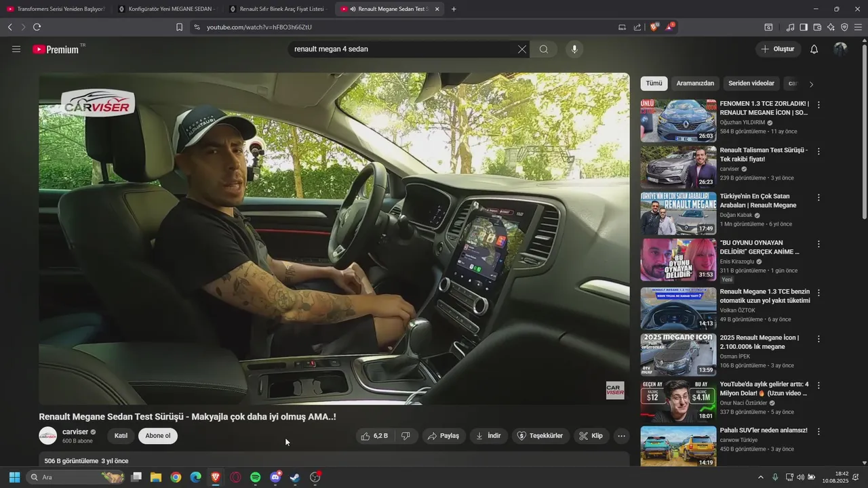Open options menu for FENOMEN 1.3 TCE video
Image resolution: width=868 pixels, height=488 pixels.
[x=818, y=105]
